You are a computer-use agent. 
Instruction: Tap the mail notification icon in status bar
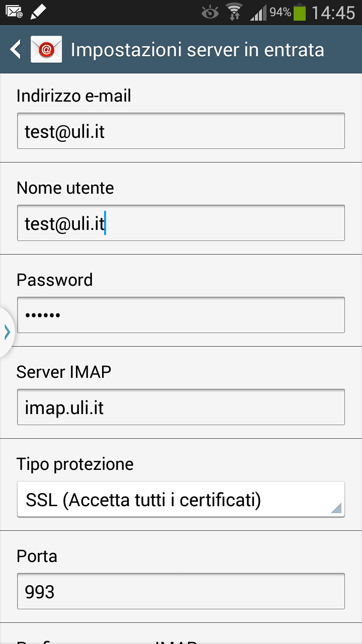point(15,12)
